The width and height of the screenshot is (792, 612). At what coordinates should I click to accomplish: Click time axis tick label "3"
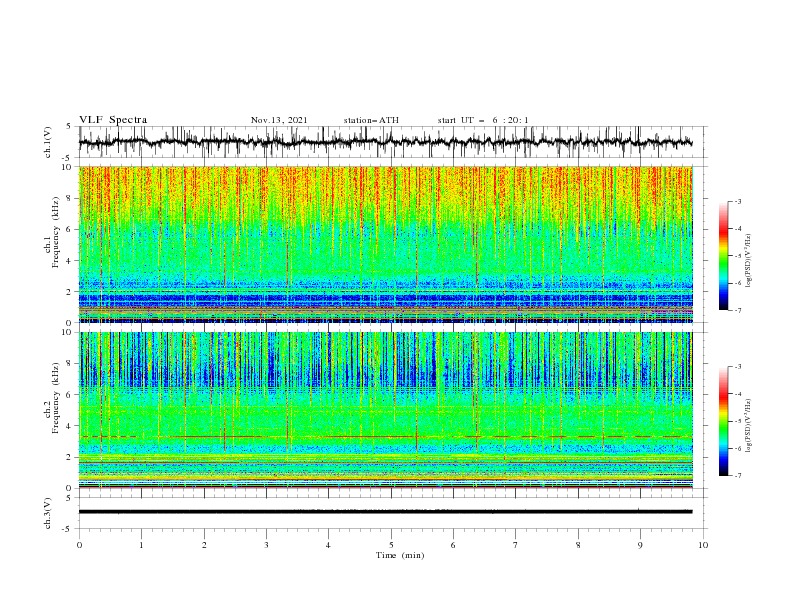pos(266,545)
